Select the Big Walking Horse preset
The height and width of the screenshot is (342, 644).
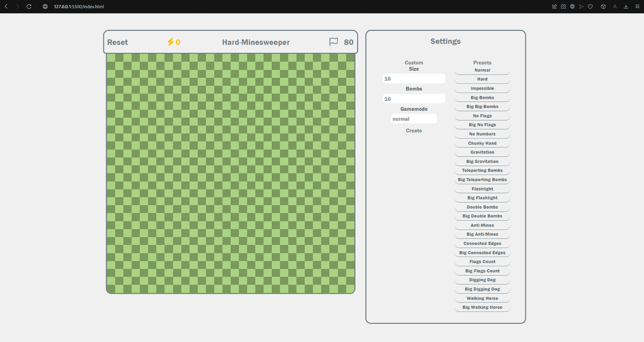(482, 308)
